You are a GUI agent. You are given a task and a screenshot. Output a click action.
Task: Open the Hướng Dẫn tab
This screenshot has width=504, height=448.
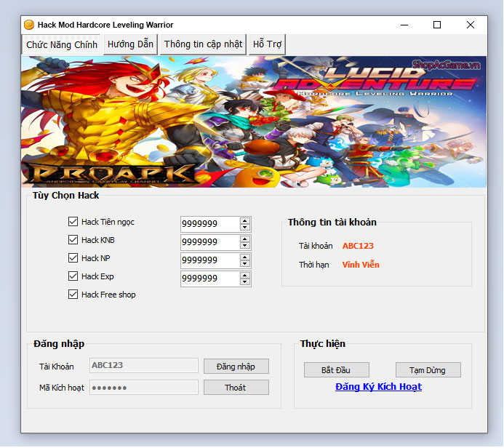[130, 44]
